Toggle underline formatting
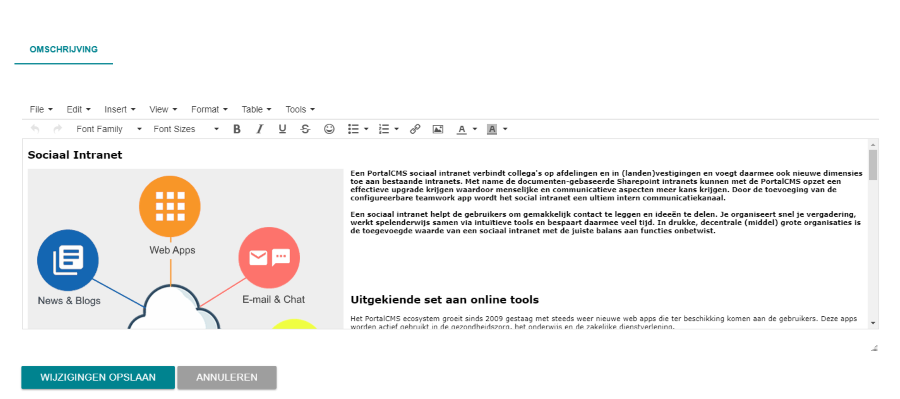 pos(282,129)
